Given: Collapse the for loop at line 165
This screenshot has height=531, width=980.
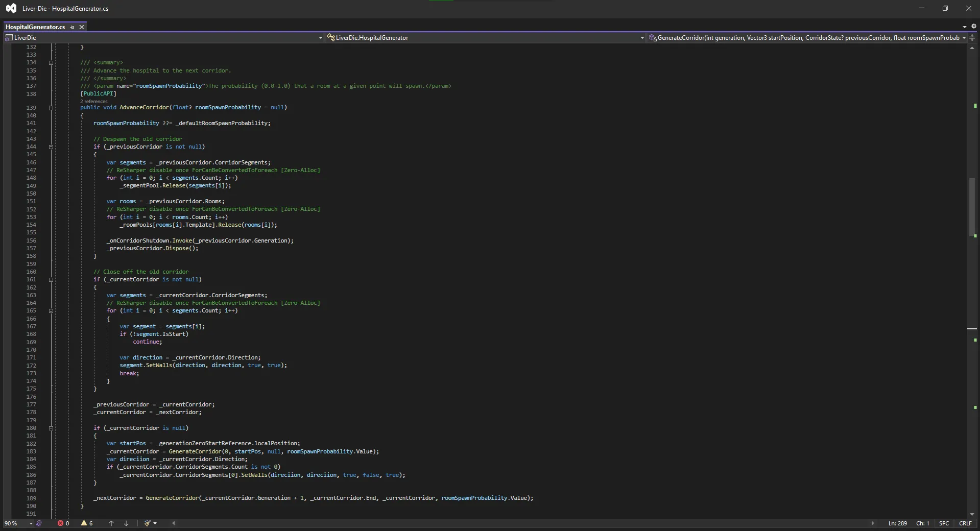Looking at the screenshot, I should 51,311.
